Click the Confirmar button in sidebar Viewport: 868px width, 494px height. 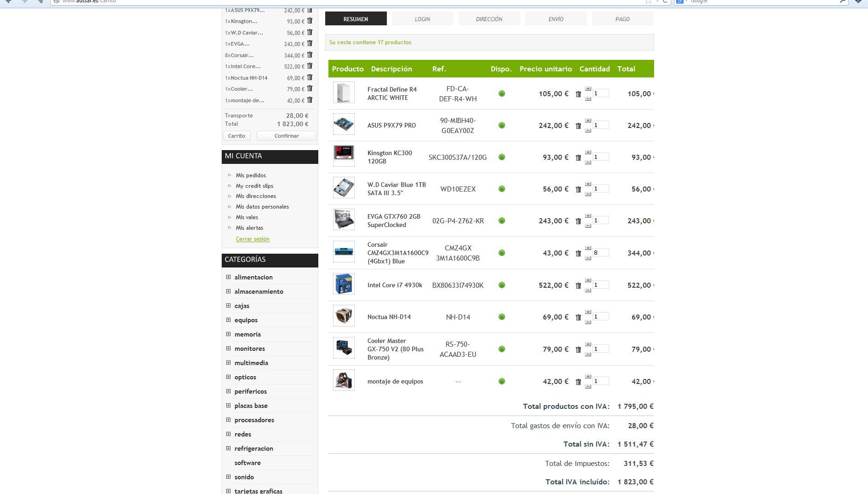coord(287,136)
